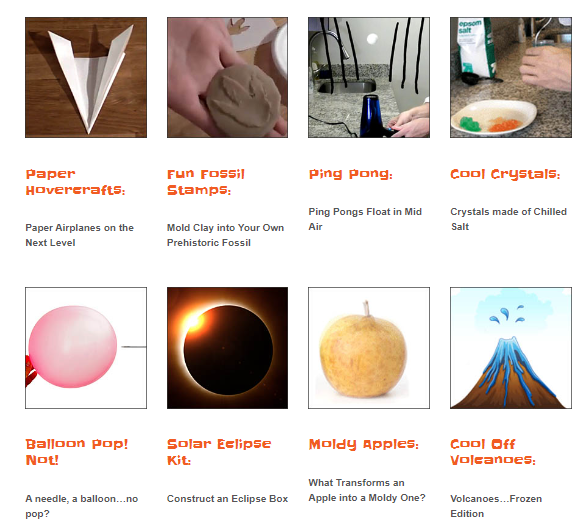
Task: Click 'Volcanoes...Frozen Edition' description text
Action: point(496,506)
